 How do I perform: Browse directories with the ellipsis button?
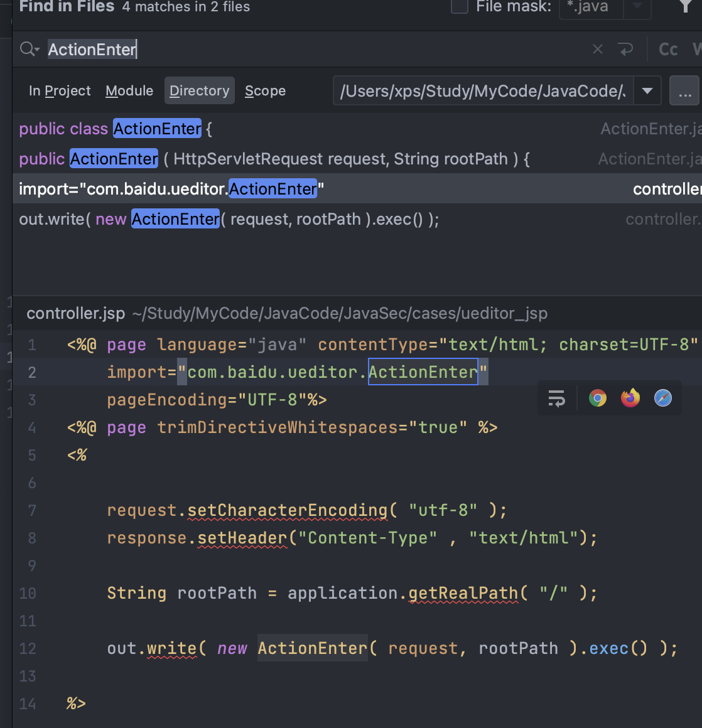(x=684, y=91)
